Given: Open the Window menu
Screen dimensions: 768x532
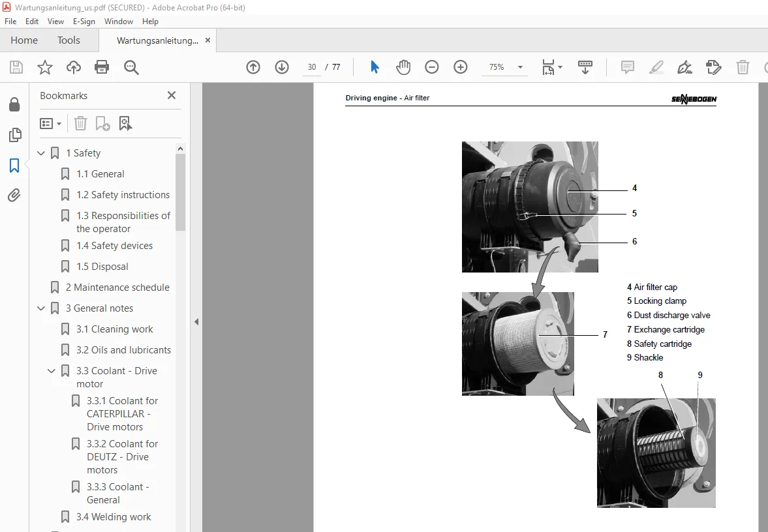Looking at the screenshot, I should [x=119, y=22].
